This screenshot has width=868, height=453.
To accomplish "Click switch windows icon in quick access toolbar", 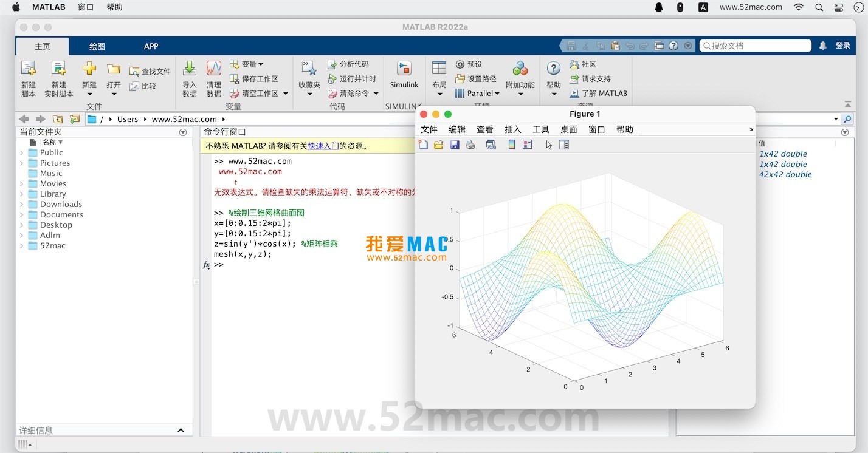I will tap(660, 46).
